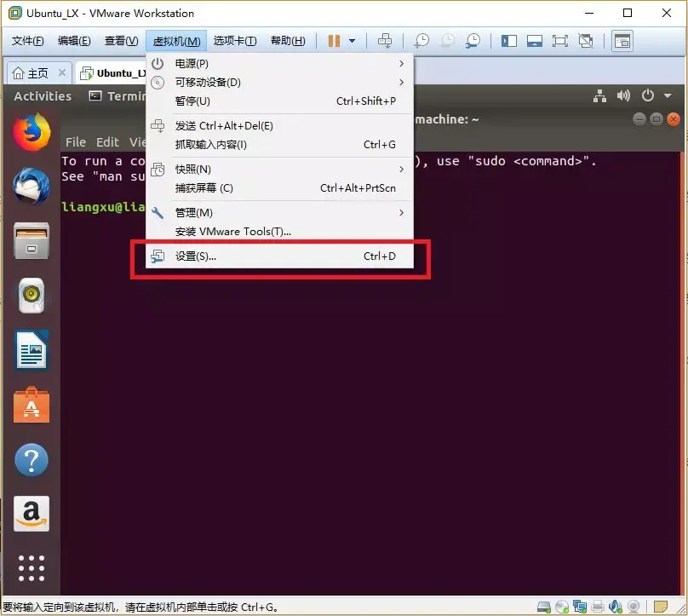
Task: Click the Ubuntu volume indicator icon
Action: tap(623, 95)
